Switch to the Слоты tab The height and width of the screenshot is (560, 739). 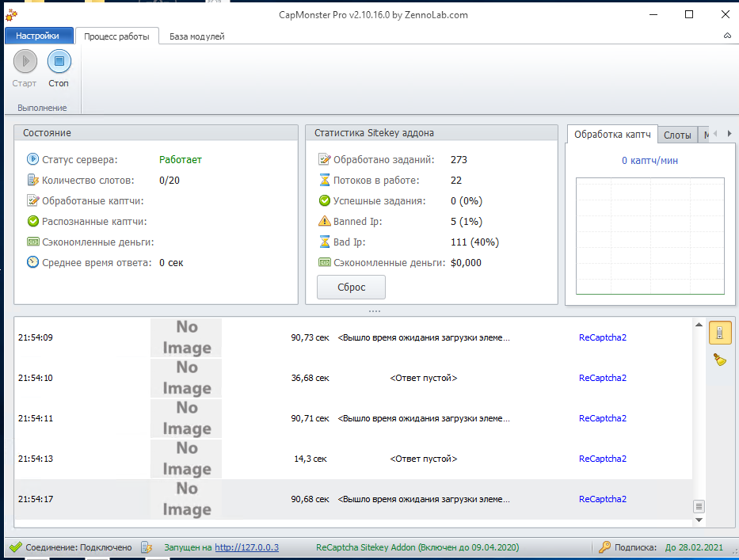point(677,135)
